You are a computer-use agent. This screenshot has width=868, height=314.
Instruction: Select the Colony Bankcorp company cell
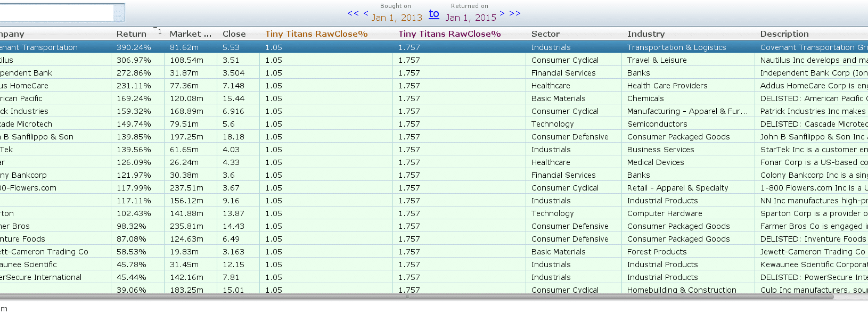click(x=55, y=175)
